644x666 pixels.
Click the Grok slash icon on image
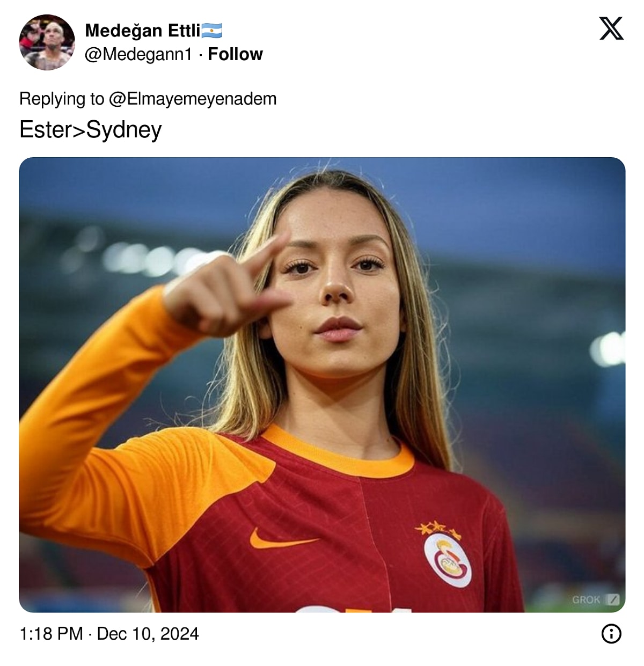tap(612, 599)
